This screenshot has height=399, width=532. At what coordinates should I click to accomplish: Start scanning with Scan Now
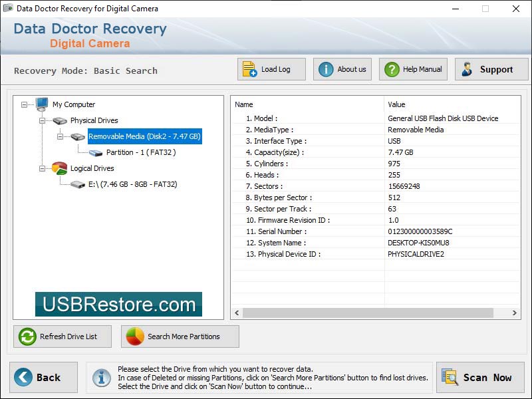click(x=479, y=377)
